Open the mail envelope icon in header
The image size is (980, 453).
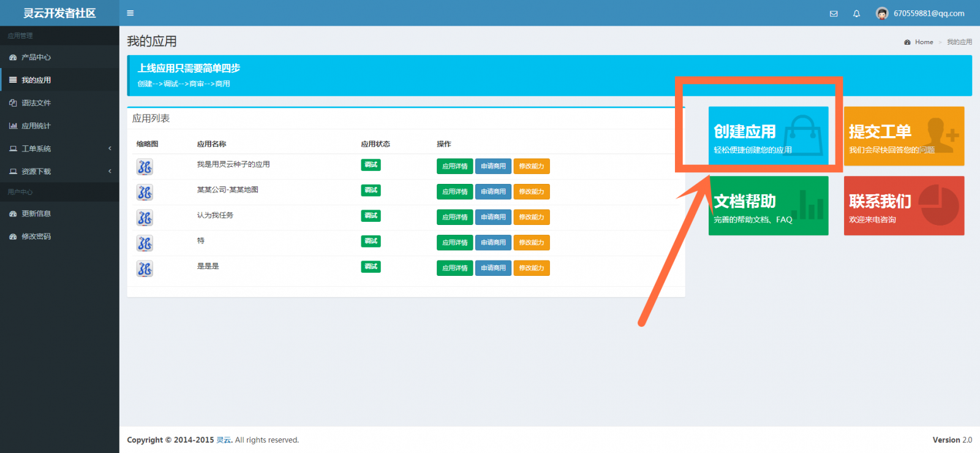[x=834, y=13]
